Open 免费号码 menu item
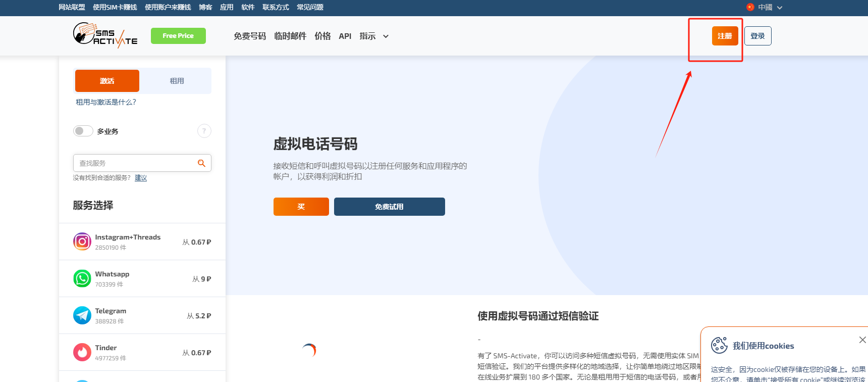The image size is (868, 382). 250,36
